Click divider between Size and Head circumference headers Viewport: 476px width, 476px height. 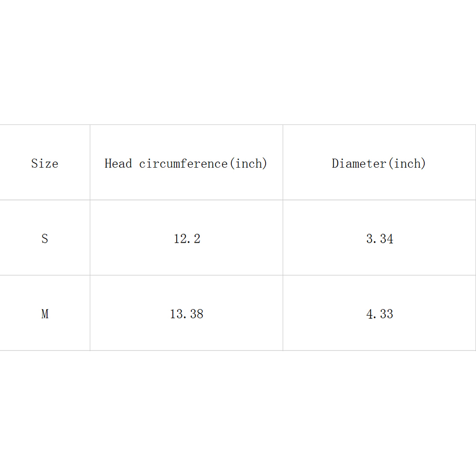coord(90,162)
